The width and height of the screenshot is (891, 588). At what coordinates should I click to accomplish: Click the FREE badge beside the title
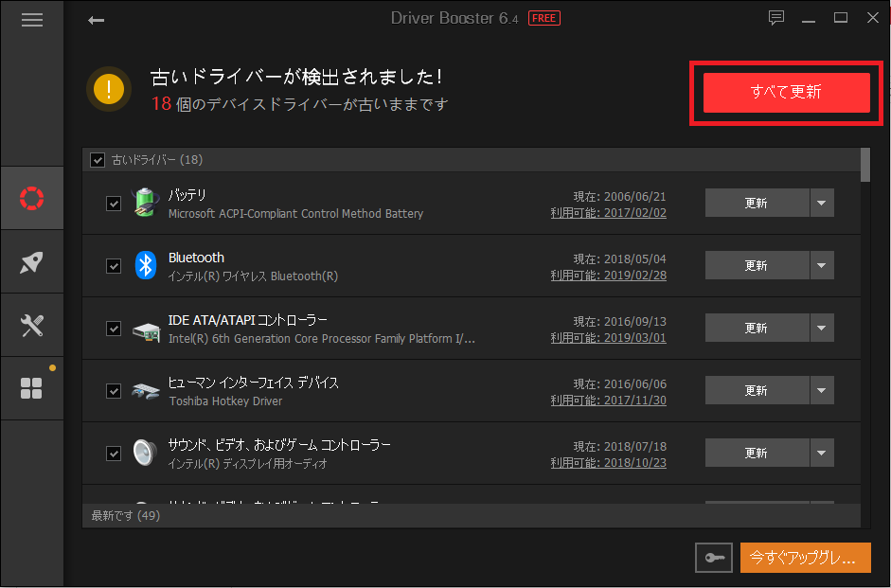(x=544, y=17)
